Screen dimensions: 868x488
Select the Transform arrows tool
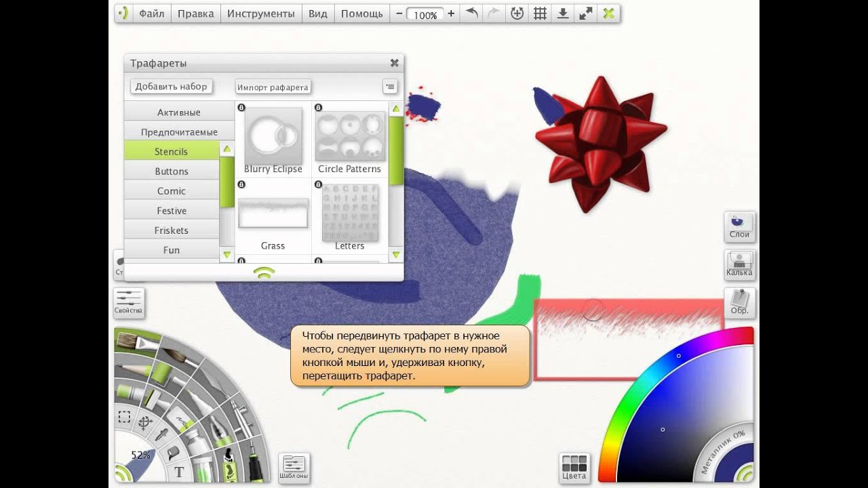pyautogui.click(x=145, y=422)
